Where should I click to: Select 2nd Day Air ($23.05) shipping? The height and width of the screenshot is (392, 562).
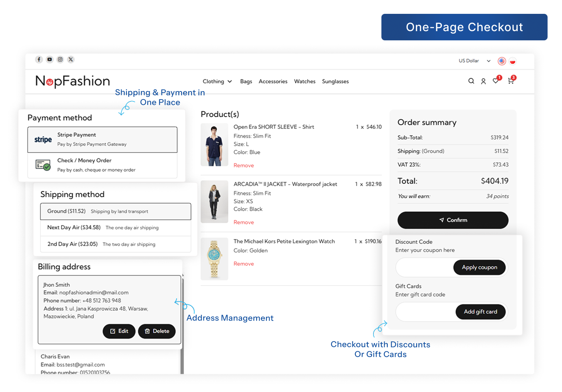pos(115,244)
